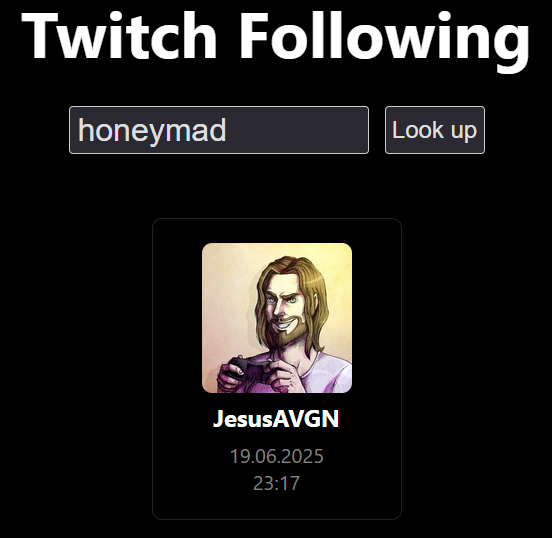
Task: Select the JesusAVGN followed-channel card
Action: [x=277, y=369]
